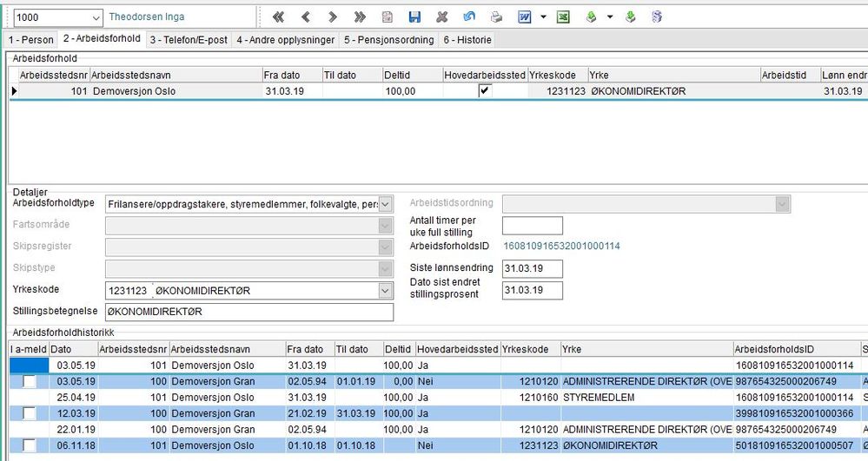This screenshot has height=461, width=868.
Task: Jump to the last employee record
Action: tap(360, 17)
